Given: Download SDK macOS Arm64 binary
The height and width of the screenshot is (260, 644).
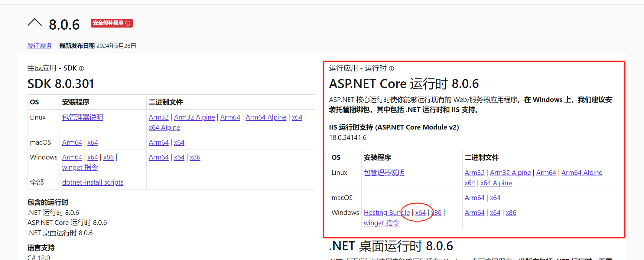Looking at the screenshot, I should [159, 142].
